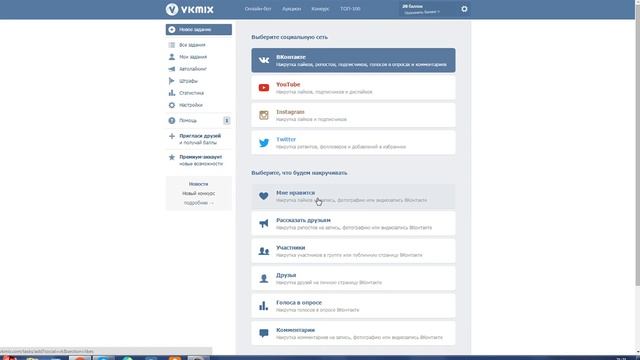Screen dimensions: 640x360
Task: Click the Новости heading in sidebar box
Action: (198, 184)
